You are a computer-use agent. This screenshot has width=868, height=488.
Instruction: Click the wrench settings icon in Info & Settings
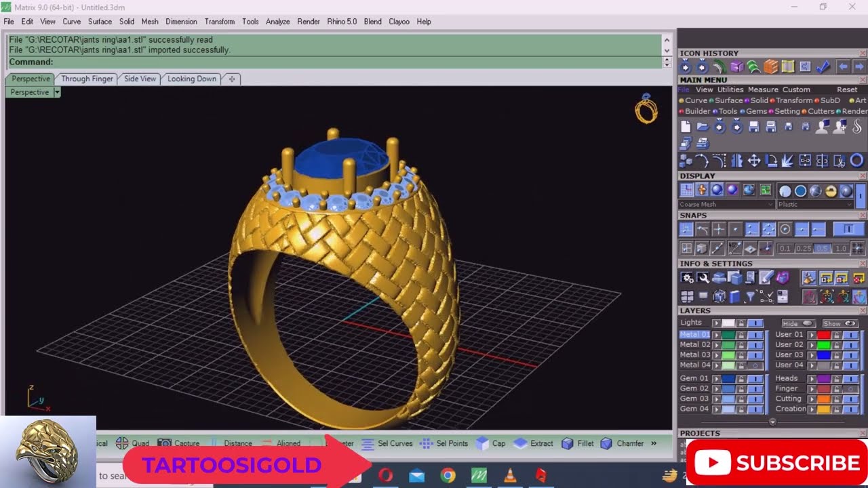click(703, 278)
